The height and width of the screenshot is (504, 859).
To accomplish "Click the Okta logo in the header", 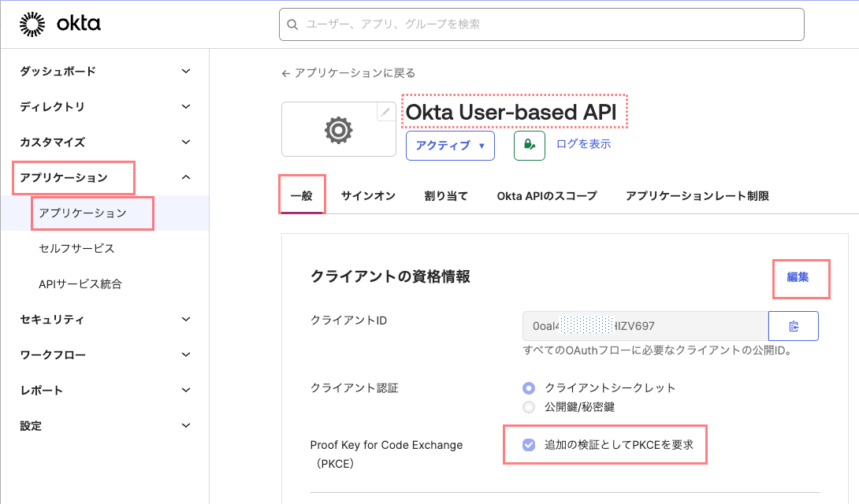I will pos(60,24).
